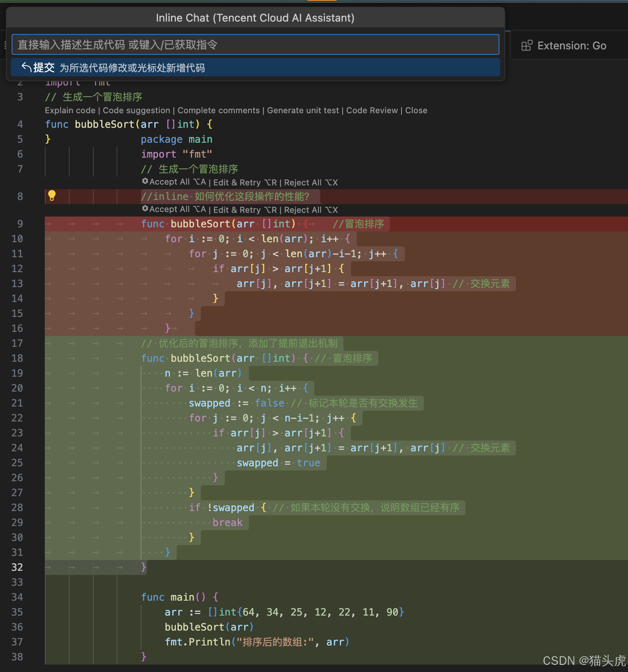Click 'func main() {' on line 34

(x=180, y=597)
